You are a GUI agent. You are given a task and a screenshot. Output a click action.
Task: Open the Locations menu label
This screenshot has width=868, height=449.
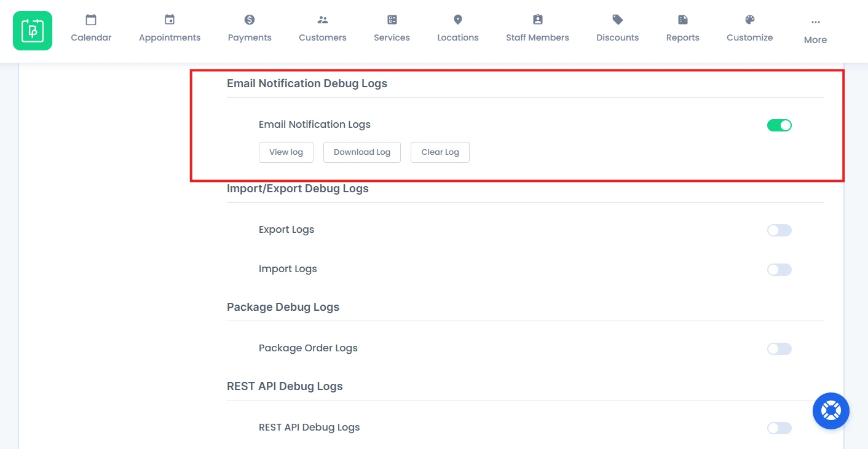pos(458,37)
